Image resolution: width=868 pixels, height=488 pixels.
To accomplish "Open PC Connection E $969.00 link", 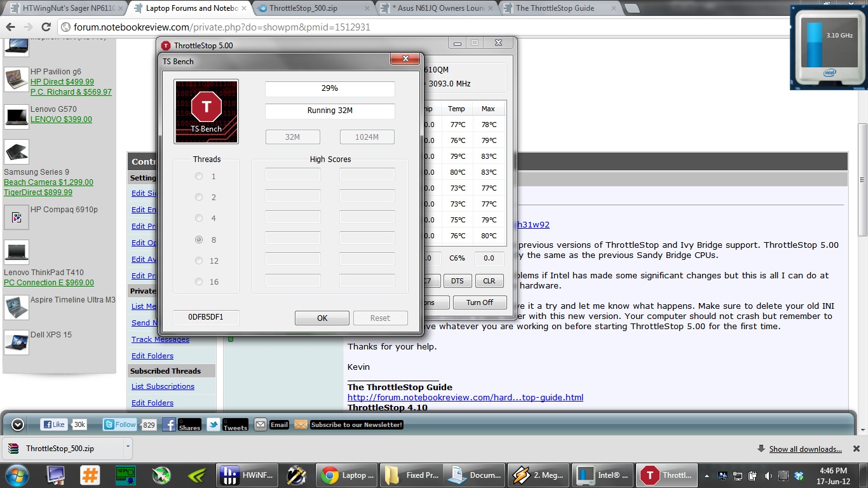I will (x=49, y=283).
